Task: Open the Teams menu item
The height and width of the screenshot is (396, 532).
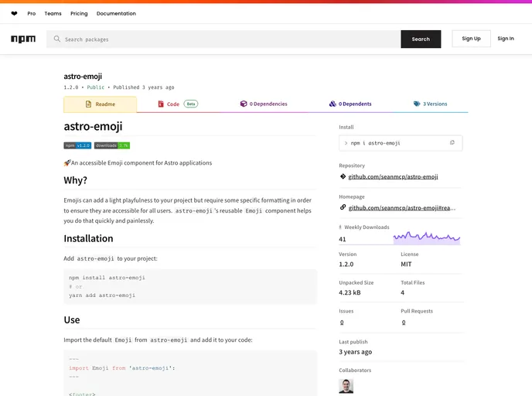Action: [53, 14]
